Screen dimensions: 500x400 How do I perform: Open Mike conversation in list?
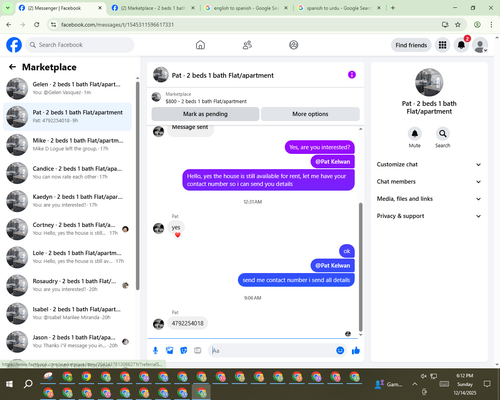pos(68,145)
